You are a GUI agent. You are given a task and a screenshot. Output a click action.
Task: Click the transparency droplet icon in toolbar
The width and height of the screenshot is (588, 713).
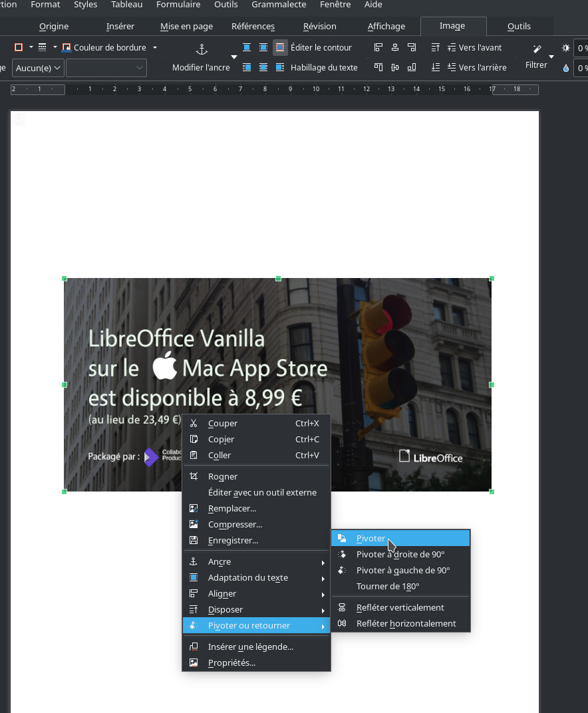566,68
